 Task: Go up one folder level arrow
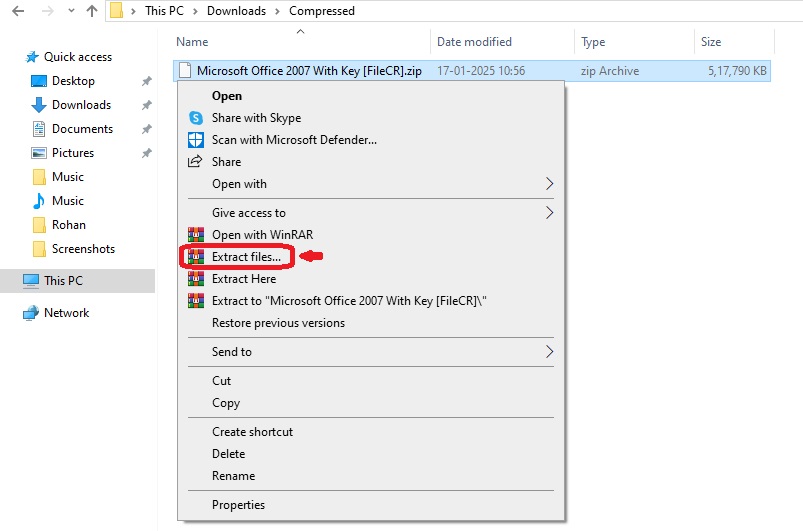(92, 11)
